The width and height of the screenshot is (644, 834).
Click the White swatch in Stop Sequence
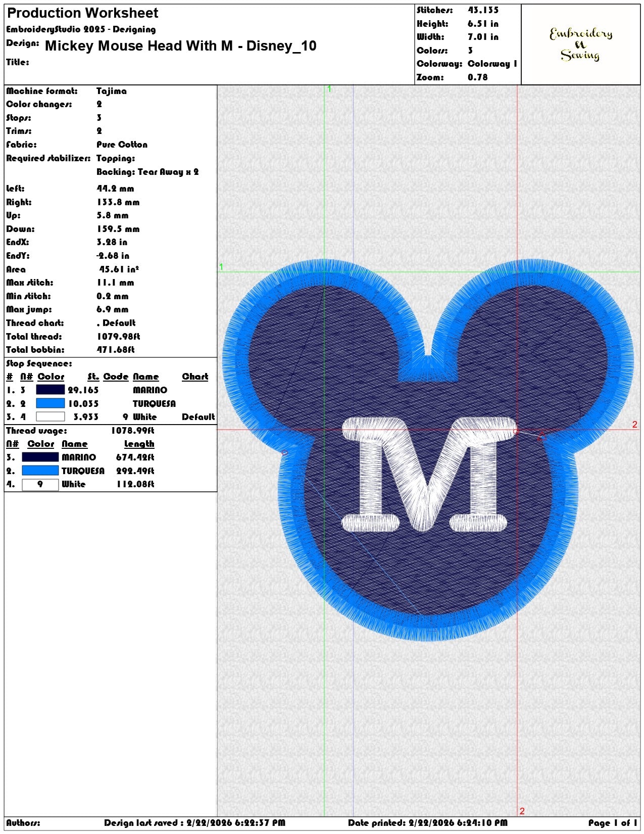51,417
